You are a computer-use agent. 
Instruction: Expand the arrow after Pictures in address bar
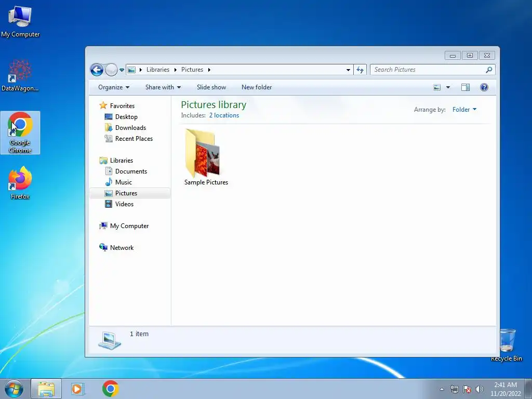pos(209,70)
